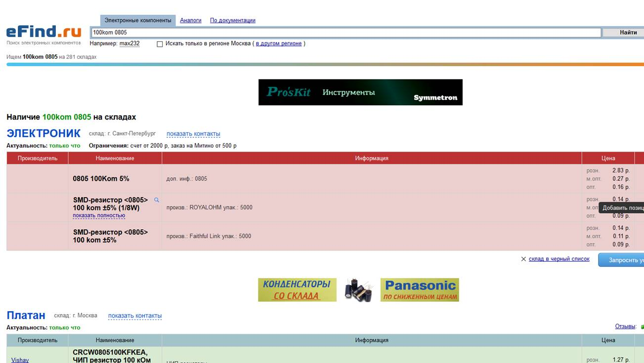The height and width of the screenshot is (363, 644).
Task: Select the 'Электронные компоненты' tab
Action: (138, 20)
